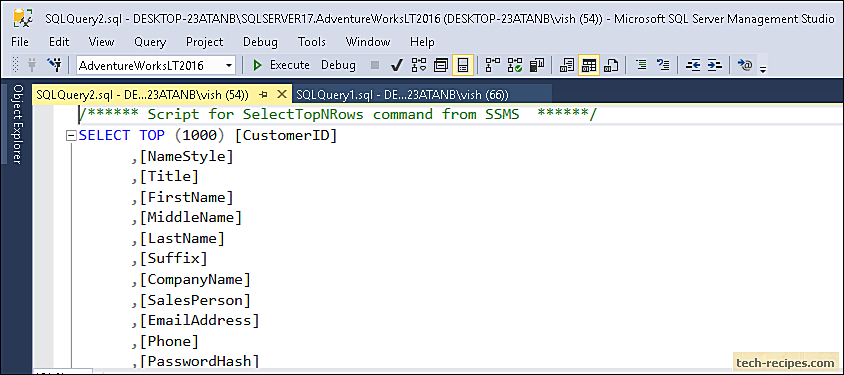Click Display Estimated Execution Plan icon
844x375 pixels.
point(418,66)
